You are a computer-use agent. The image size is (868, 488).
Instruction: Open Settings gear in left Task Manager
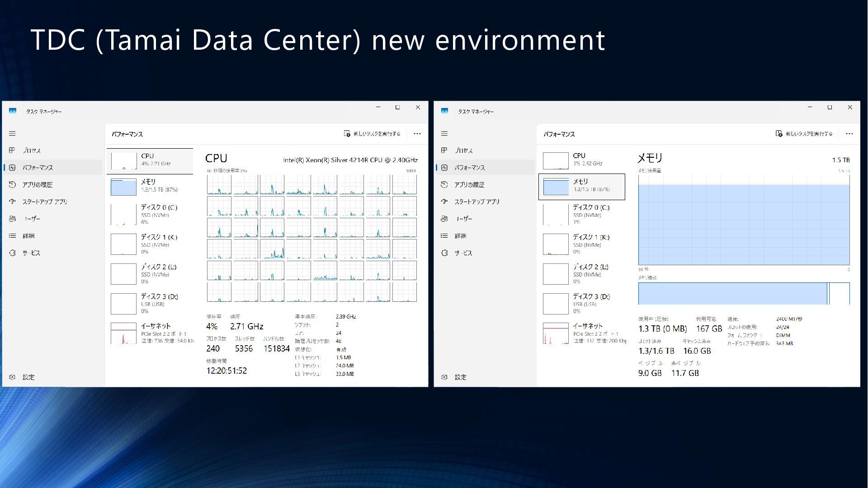13,377
